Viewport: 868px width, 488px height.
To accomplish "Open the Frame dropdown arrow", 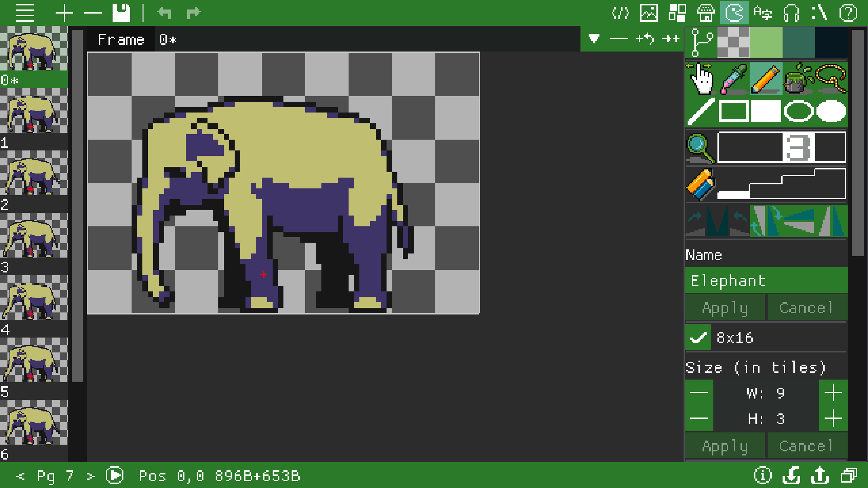I will [593, 38].
